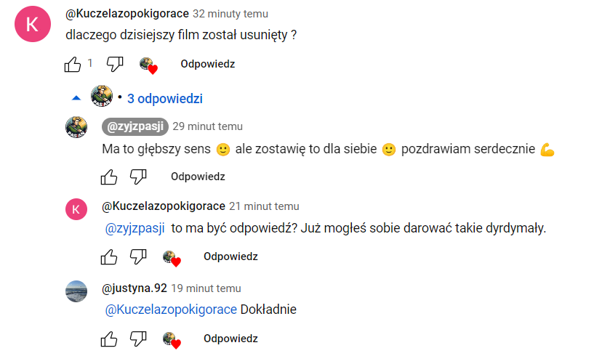Image resolution: width=594 pixels, height=364 pixels.
Task: Like justyna.92's reply saying Dokładnie
Action: pos(109,339)
